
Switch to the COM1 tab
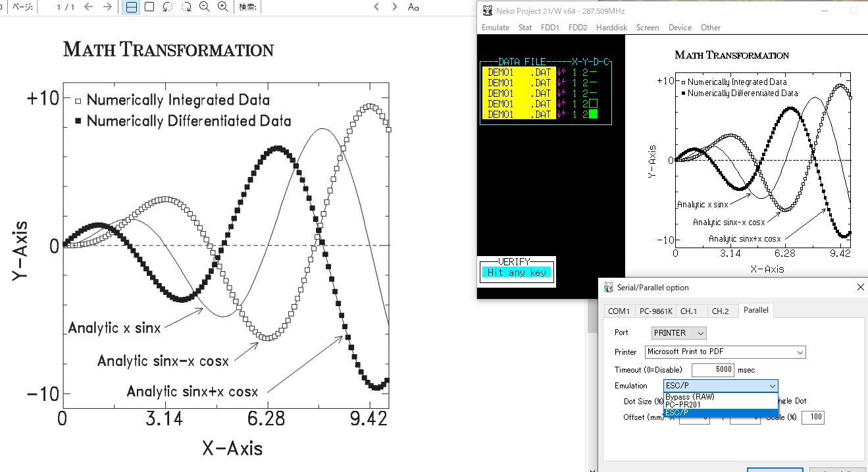coord(619,311)
